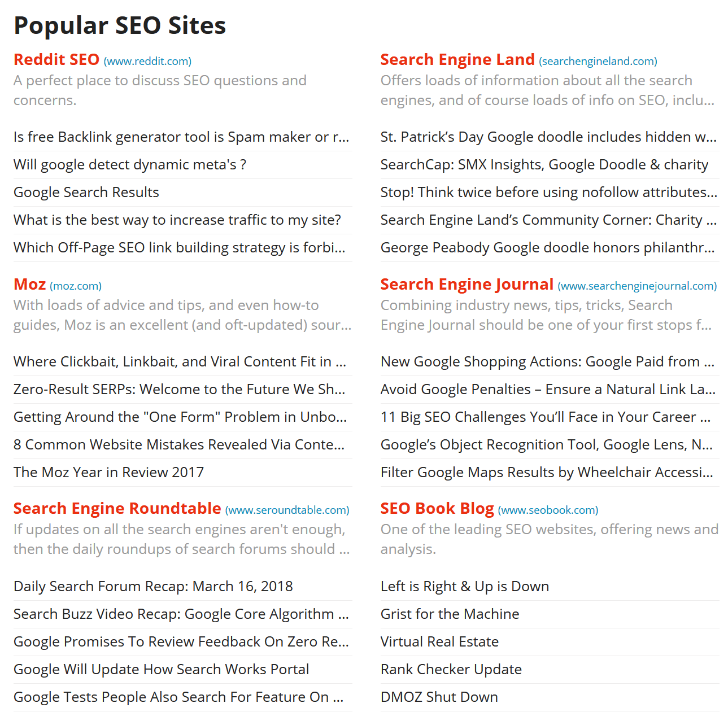
Task: Open the SEO Book Blog heading
Action: 437,508
